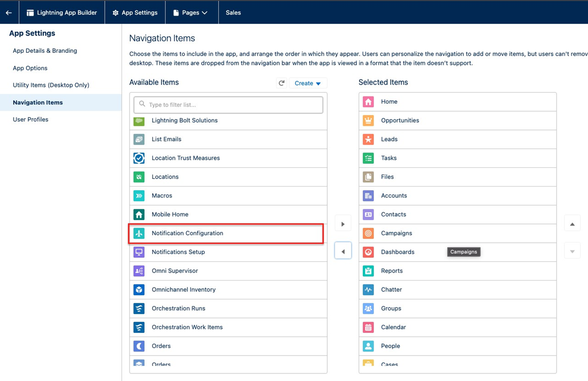Select Leads text in Selected Items
Viewport: 588px width, 381px height.
click(x=389, y=139)
